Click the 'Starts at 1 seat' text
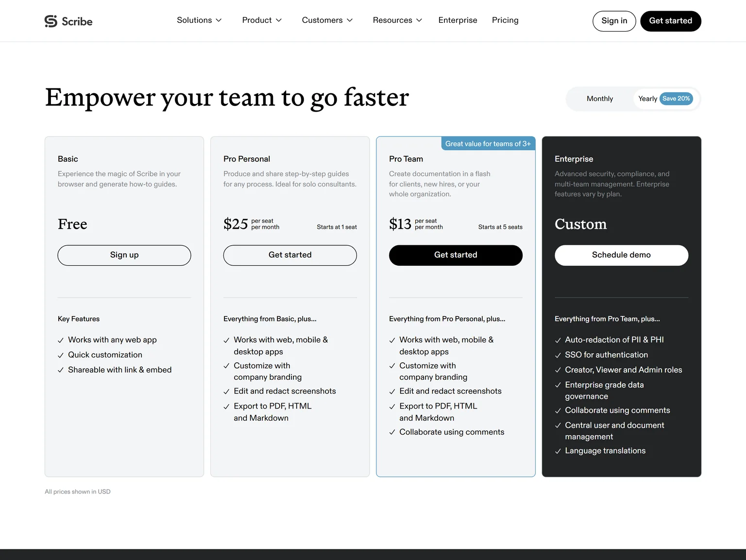 pos(337,227)
